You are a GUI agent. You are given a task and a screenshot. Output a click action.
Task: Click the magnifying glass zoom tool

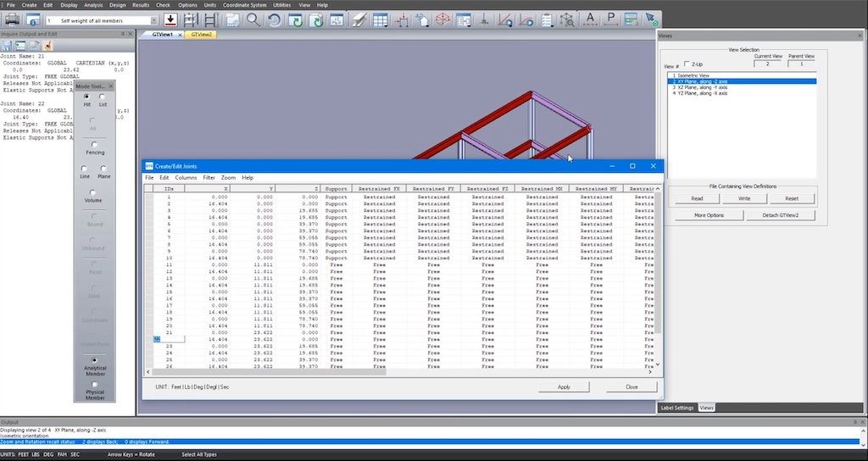pos(253,19)
